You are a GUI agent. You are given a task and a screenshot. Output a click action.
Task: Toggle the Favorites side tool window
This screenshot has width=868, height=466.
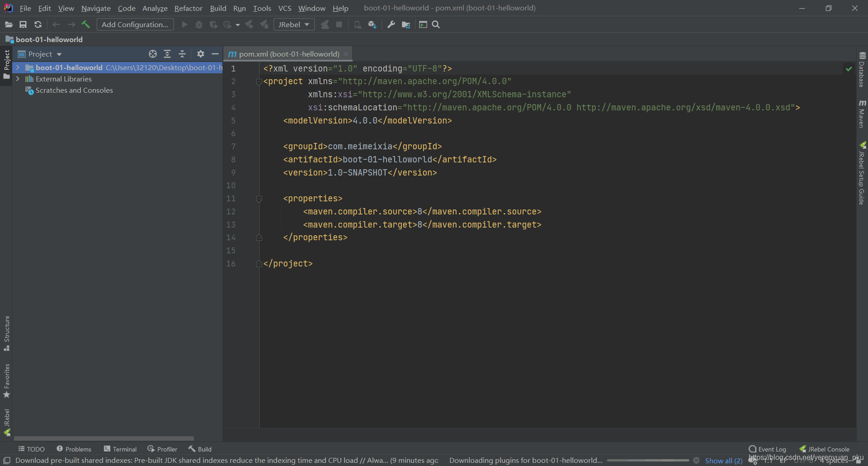6,381
